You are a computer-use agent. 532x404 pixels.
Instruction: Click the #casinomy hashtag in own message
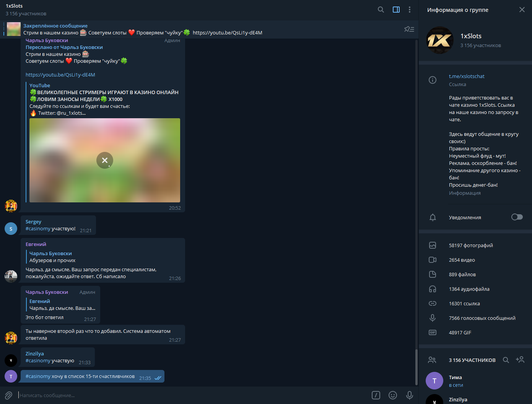[x=38, y=376]
